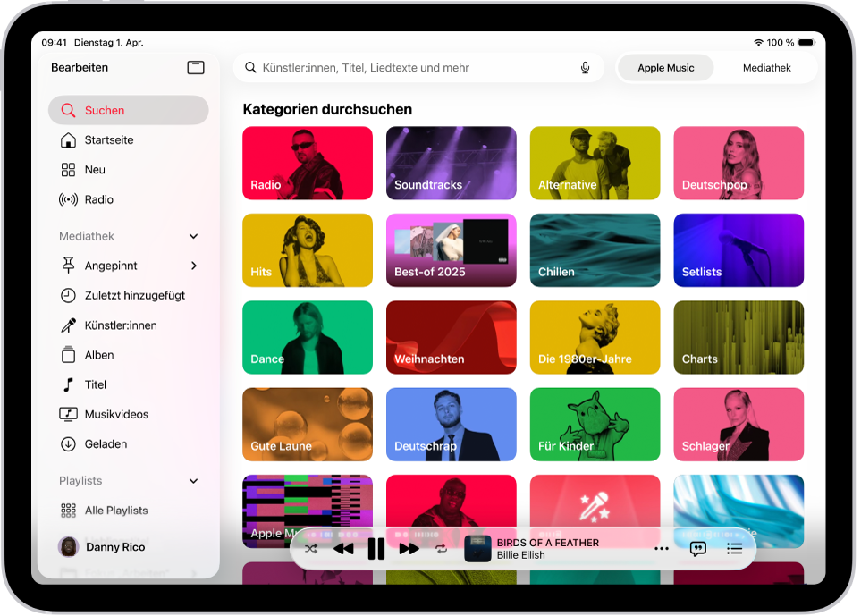The width and height of the screenshot is (861, 616).
Task: Open the Up Next queue icon
Action: (735, 549)
